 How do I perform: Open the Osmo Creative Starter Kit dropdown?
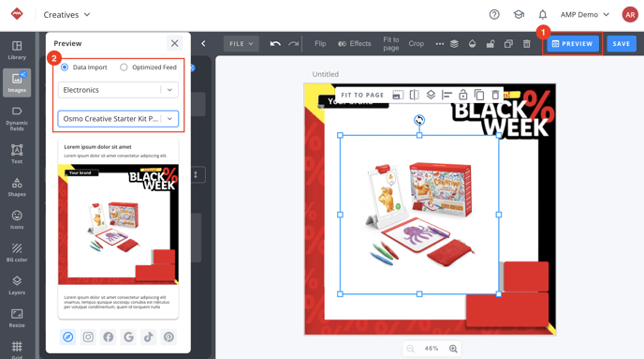pyautogui.click(x=118, y=119)
